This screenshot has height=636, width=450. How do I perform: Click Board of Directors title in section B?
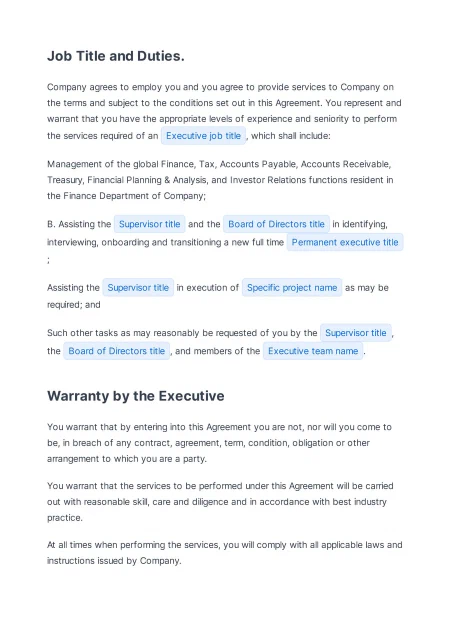tap(276, 224)
